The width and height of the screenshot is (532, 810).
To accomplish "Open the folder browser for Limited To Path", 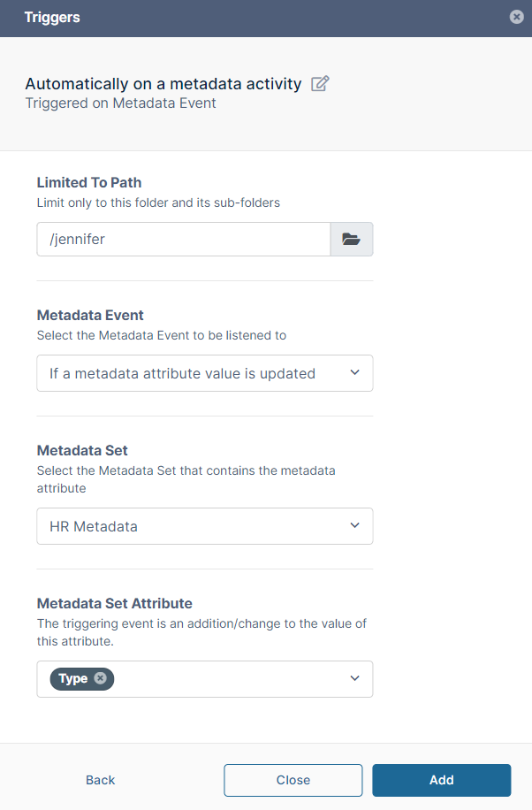I will pos(352,239).
